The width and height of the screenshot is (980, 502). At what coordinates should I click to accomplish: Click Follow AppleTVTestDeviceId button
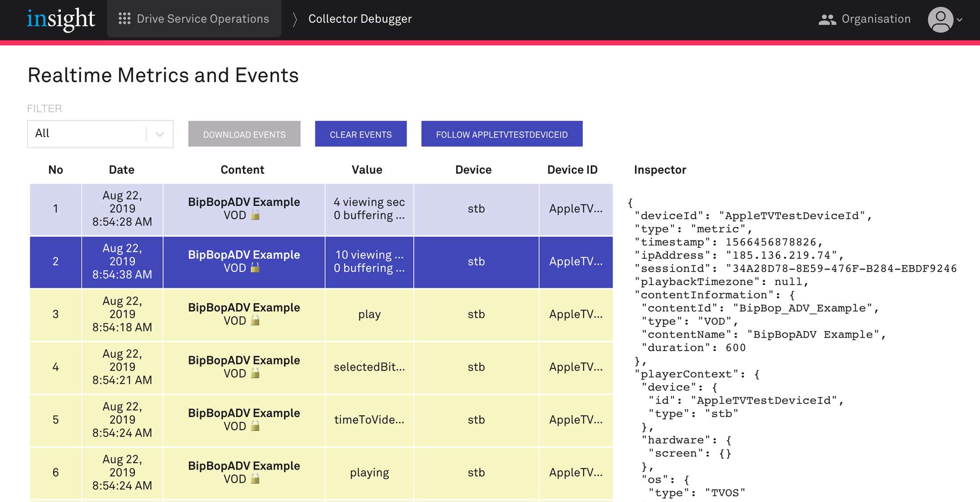click(502, 134)
